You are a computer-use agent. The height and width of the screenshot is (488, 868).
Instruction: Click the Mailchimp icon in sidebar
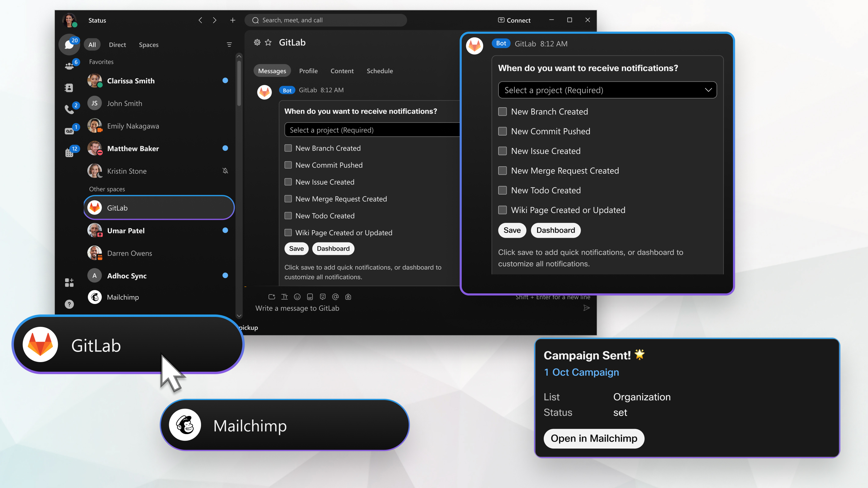95,297
